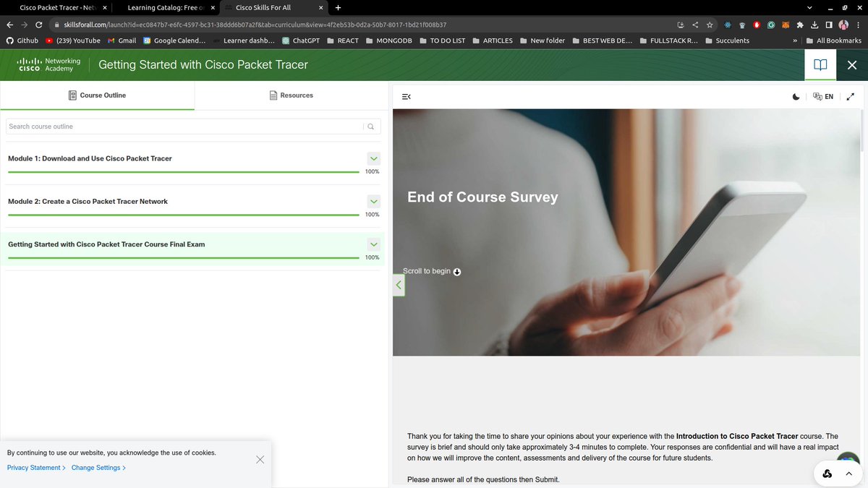Open the Chrome profile avatar
868x488 pixels.
point(843,25)
